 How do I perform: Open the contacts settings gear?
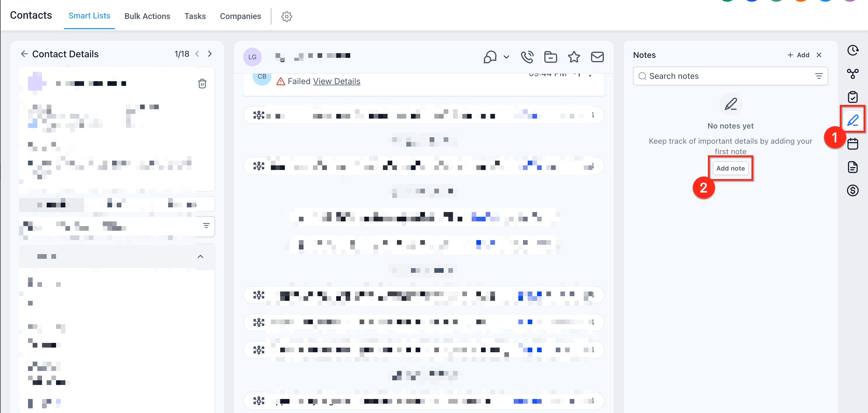[286, 16]
